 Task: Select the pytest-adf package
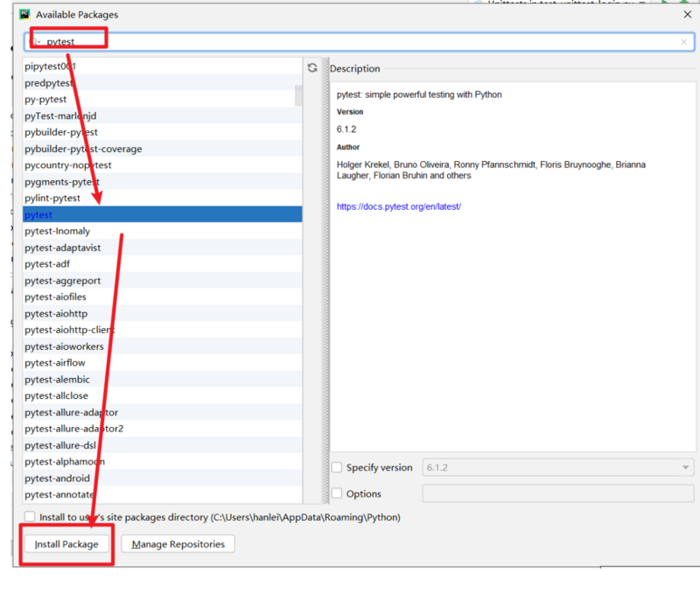[163, 263]
